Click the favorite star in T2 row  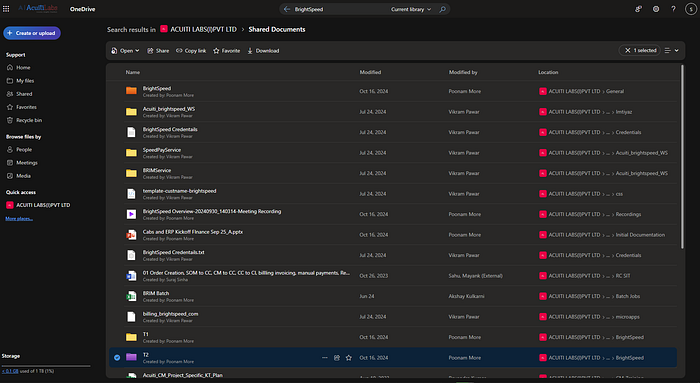point(349,358)
